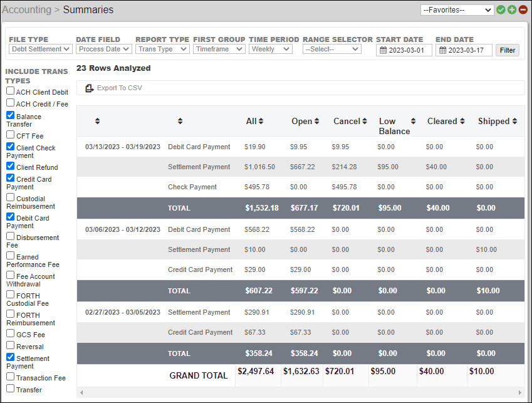Viewport: 532px width, 403px height.
Task: Click the Filter button
Action: (507, 50)
